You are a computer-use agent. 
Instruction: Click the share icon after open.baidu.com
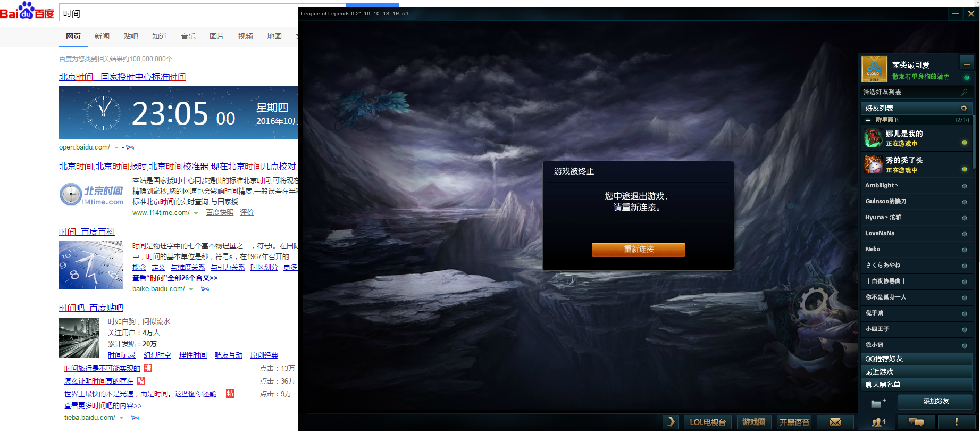click(130, 147)
